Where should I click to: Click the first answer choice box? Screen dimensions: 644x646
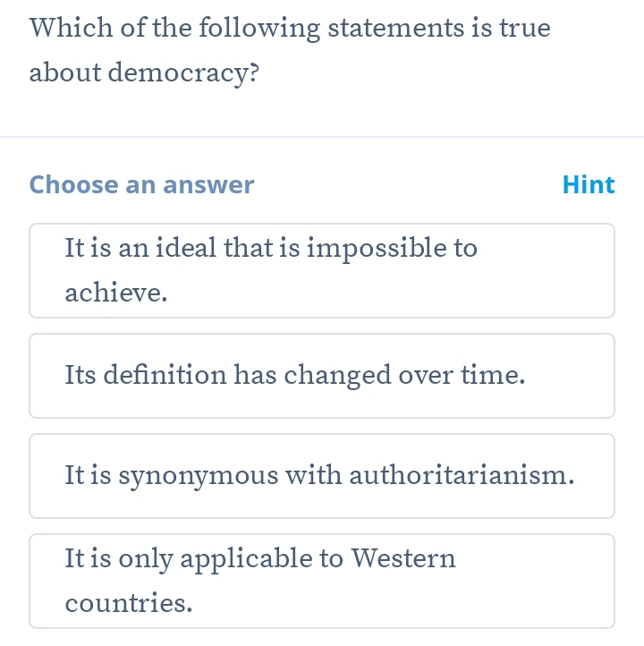pyautogui.click(x=322, y=270)
